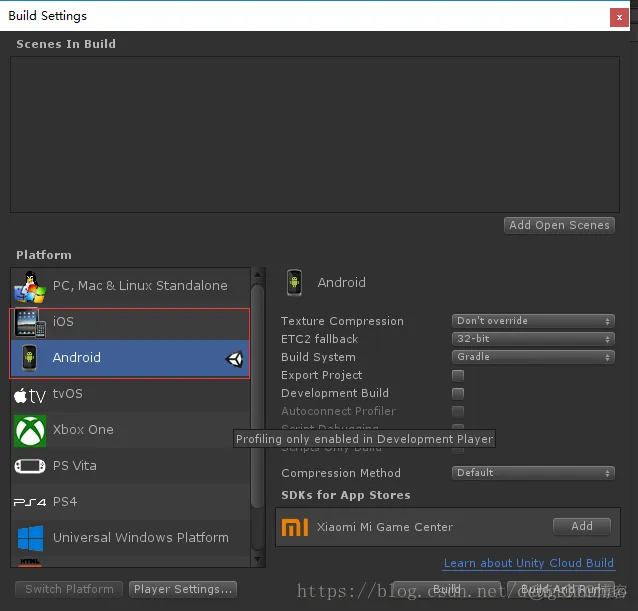Click the Universal Windows Platform logo

pos(31,538)
